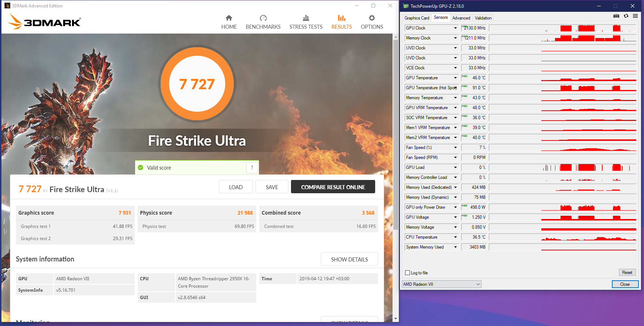644x326 pixels.
Task: Open the Fan Speed (RPM) dropdown
Action: [455, 157]
